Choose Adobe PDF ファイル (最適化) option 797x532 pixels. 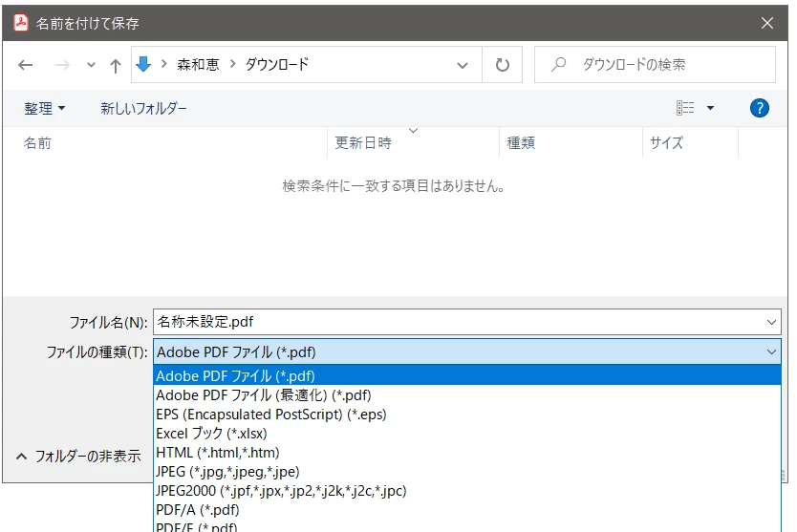pos(466,394)
